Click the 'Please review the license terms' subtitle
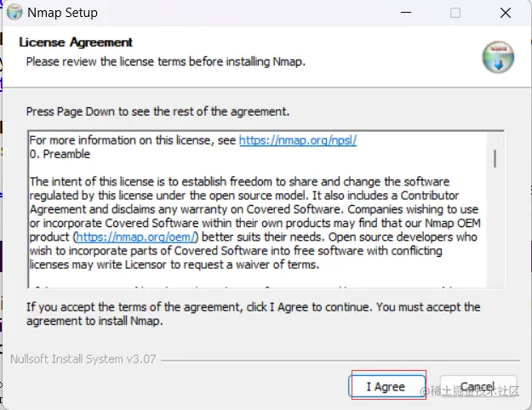 [x=166, y=62]
